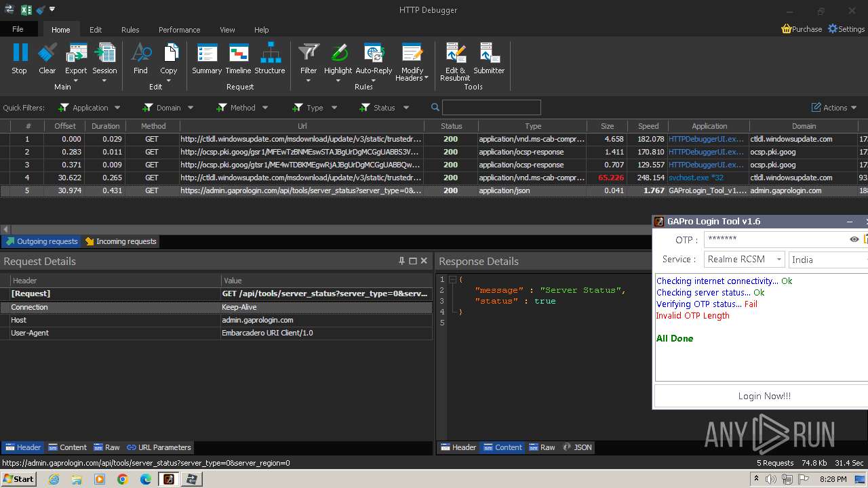Open the Submitter tool
868x488 pixels.
(489, 58)
